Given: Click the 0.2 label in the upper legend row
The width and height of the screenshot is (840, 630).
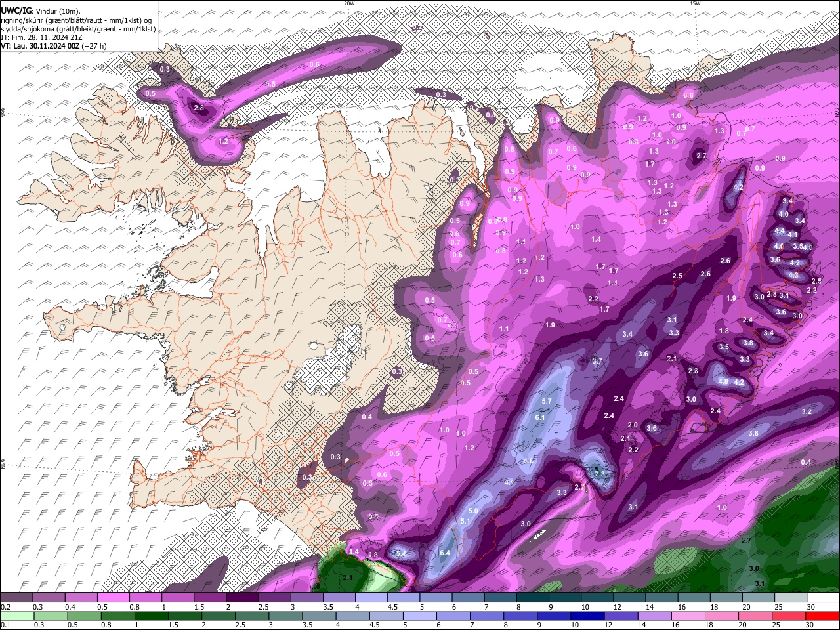Looking at the screenshot, I should 4,608.
